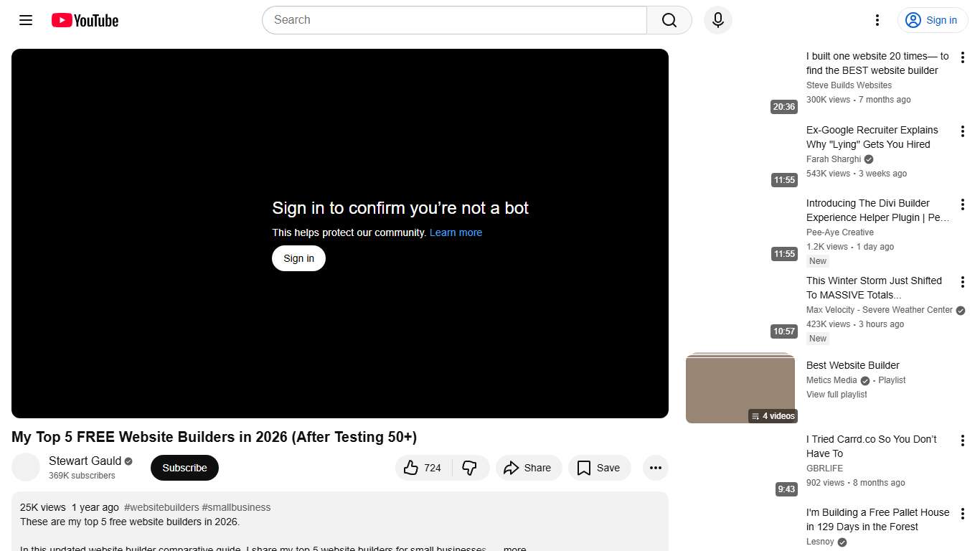Save this video to a playlist
The height and width of the screenshot is (551, 980).
(x=599, y=468)
